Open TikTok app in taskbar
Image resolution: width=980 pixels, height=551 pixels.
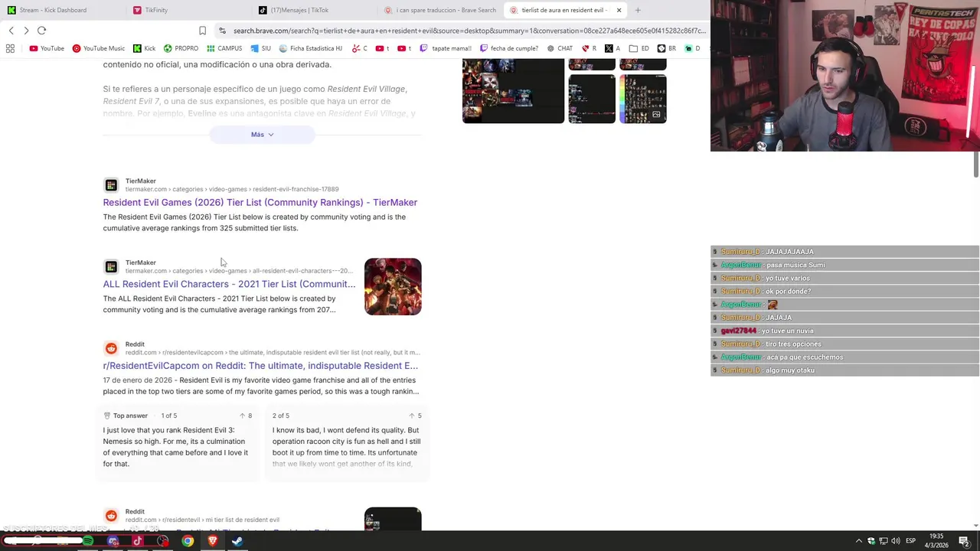coord(138,541)
